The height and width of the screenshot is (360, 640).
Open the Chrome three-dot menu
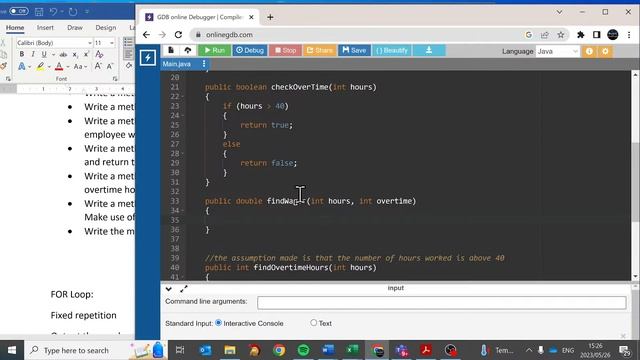[x=629, y=35]
